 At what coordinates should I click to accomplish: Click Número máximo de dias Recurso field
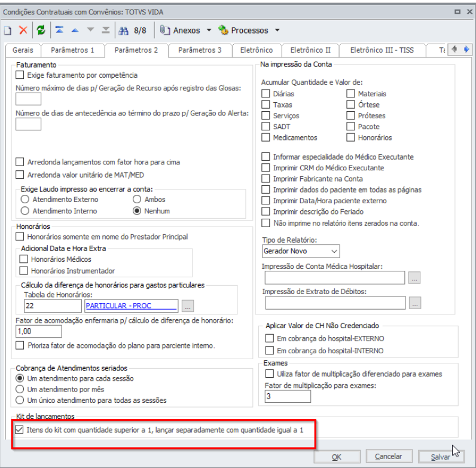[28, 99]
